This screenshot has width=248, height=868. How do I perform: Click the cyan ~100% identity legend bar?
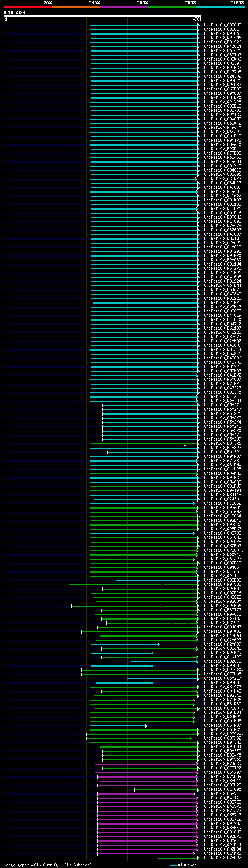coord(220,7)
